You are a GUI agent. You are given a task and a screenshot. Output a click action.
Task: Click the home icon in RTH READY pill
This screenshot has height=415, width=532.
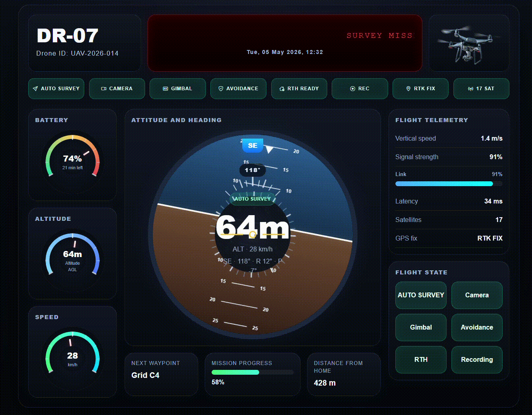point(282,89)
